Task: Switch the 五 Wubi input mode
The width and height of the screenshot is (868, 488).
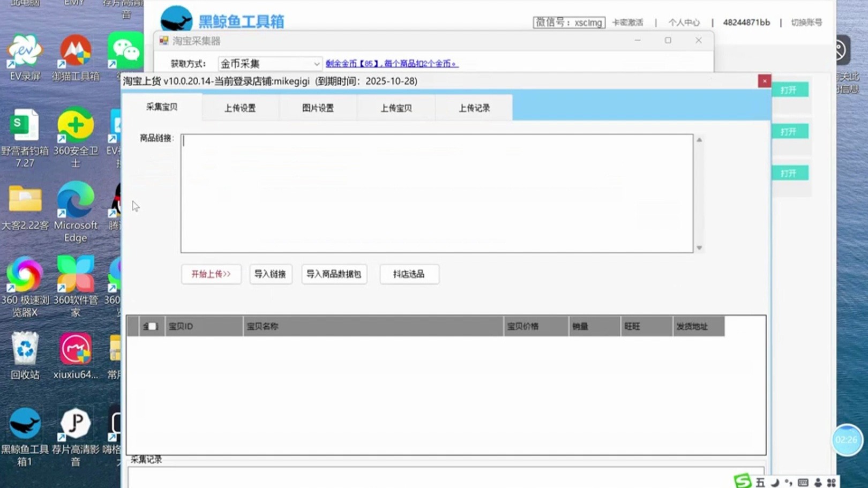Action: point(759,483)
